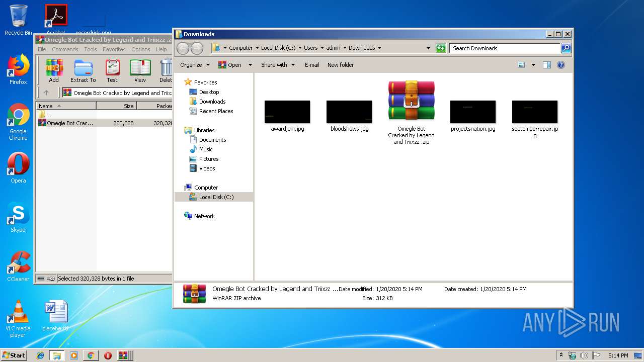Viewport: 644px width, 362px height.
Task: Click Extract To in WinRAR toolbar
Action: click(x=83, y=71)
